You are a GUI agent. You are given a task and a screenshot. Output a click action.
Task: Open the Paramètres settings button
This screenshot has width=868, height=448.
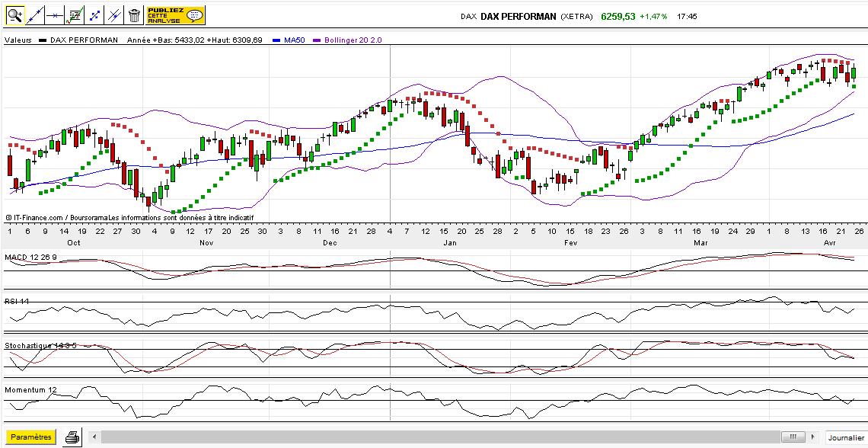(31, 437)
